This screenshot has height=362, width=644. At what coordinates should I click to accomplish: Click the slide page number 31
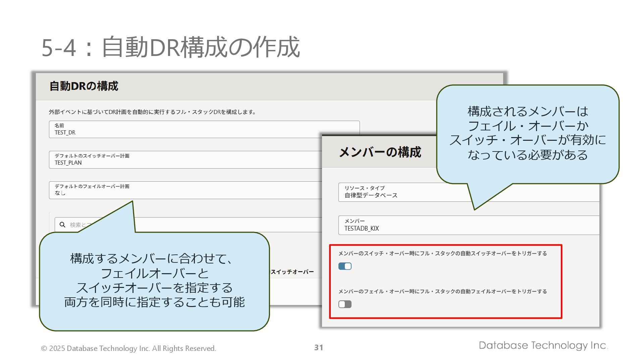[319, 348]
